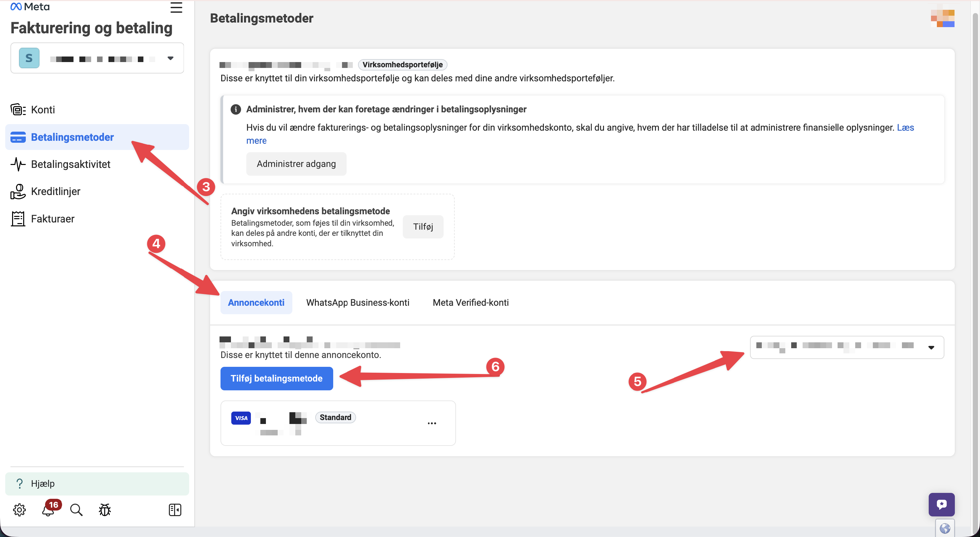Click the search magnifier icon

[x=76, y=510]
